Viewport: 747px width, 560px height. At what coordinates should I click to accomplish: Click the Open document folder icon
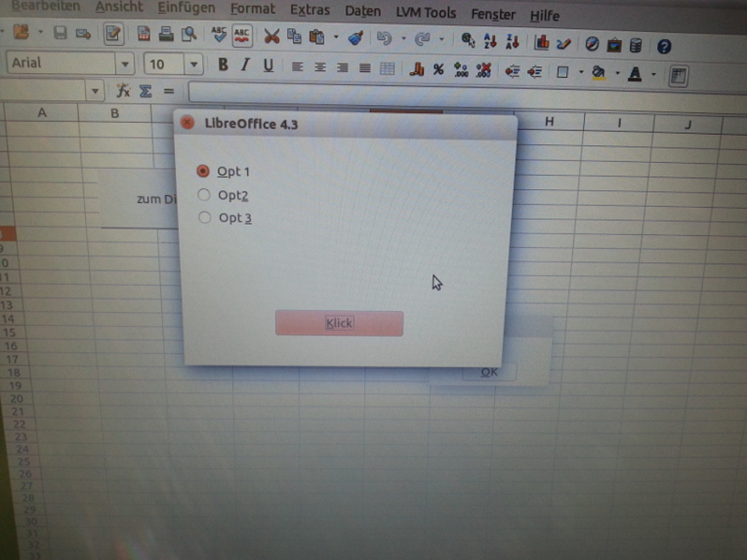pos(21,32)
